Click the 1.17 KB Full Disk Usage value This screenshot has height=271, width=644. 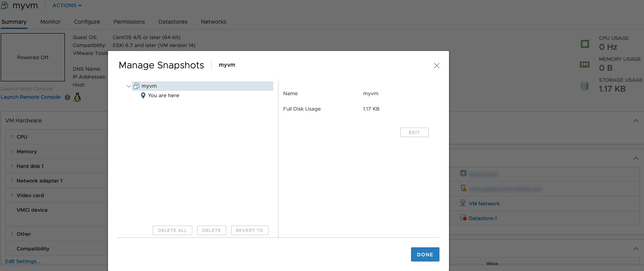point(371,109)
